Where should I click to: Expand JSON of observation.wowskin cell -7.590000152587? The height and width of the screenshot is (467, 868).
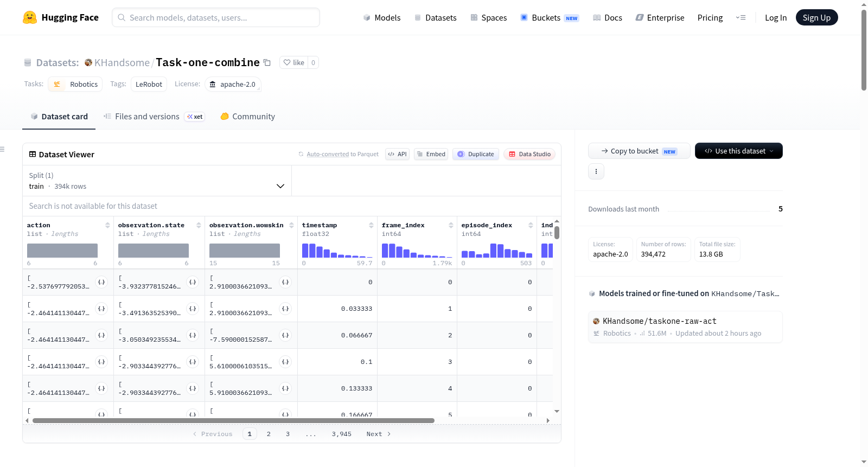285,335
